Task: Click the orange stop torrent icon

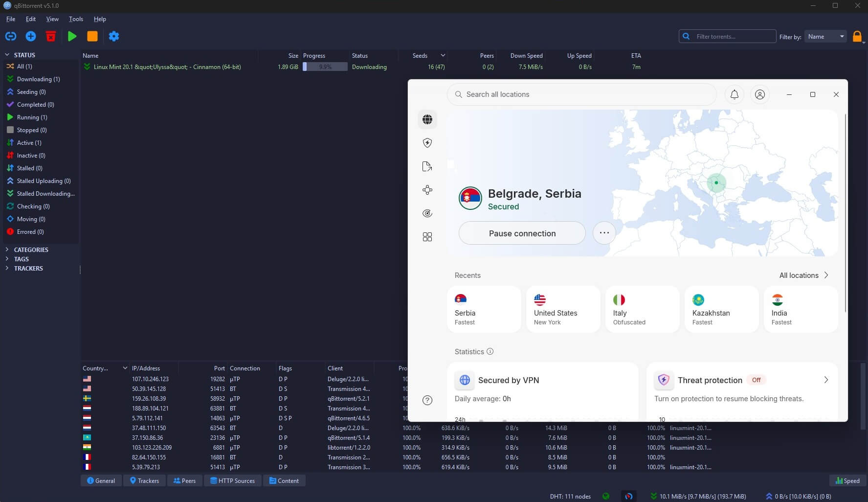Action: [92, 36]
